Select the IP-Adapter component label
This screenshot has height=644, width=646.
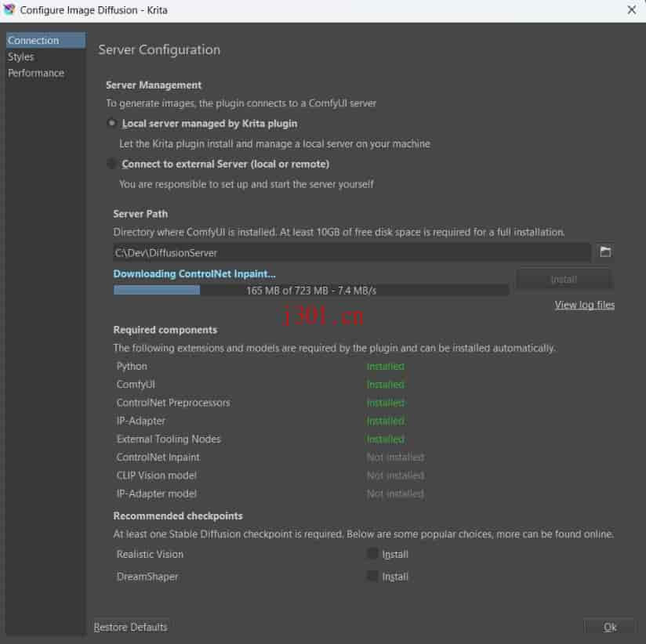(x=141, y=421)
